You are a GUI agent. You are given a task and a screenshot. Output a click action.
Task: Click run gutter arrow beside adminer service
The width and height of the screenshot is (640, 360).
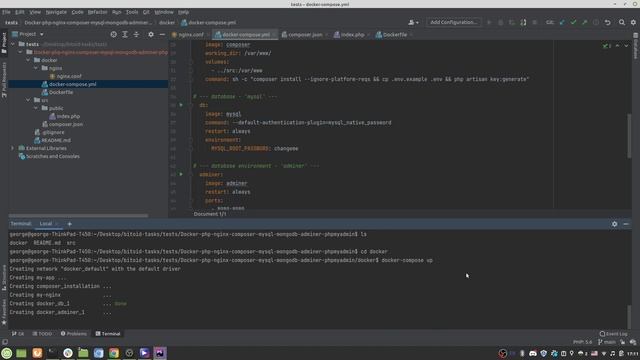(181, 174)
